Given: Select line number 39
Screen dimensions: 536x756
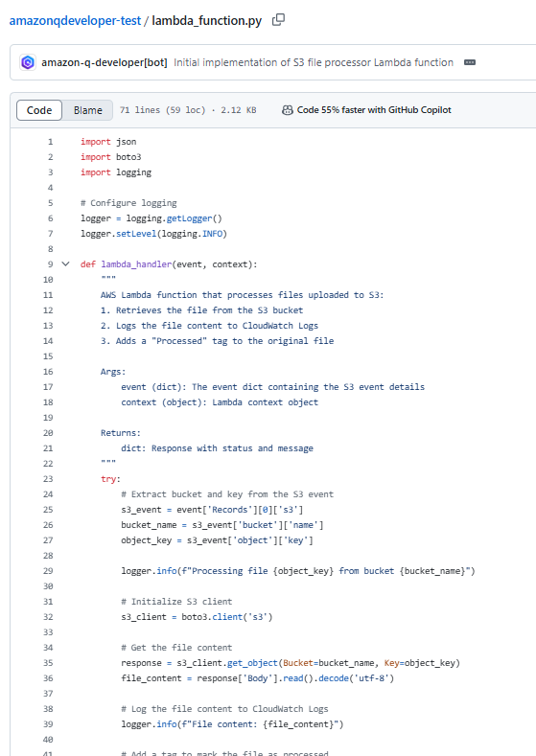Looking at the screenshot, I should click(48, 724).
